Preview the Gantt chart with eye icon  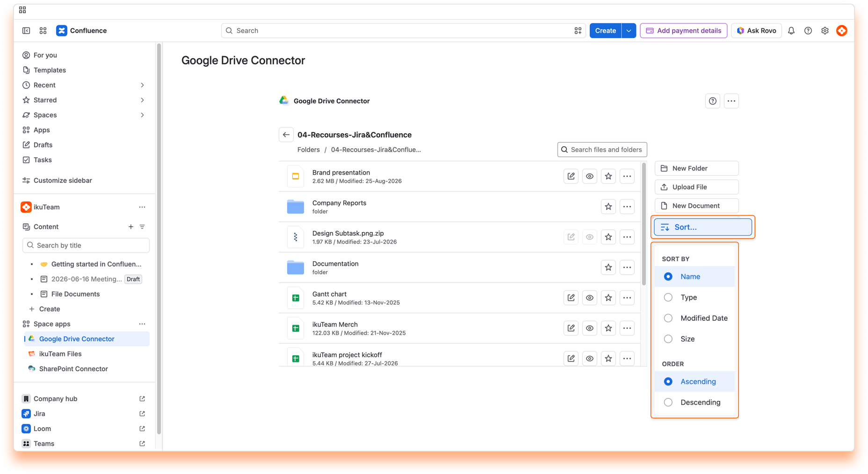pyautogui.click(x=590, y=298)
